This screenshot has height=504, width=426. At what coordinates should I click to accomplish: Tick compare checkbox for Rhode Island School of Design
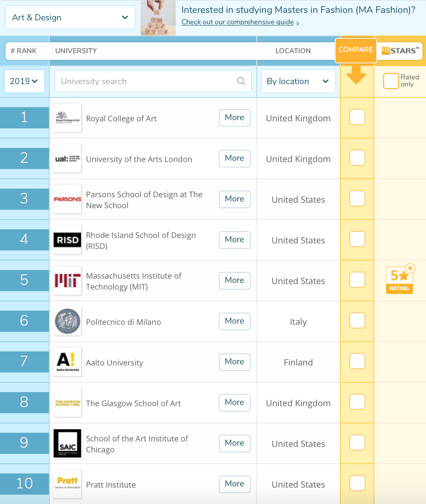tap(357, 239)
